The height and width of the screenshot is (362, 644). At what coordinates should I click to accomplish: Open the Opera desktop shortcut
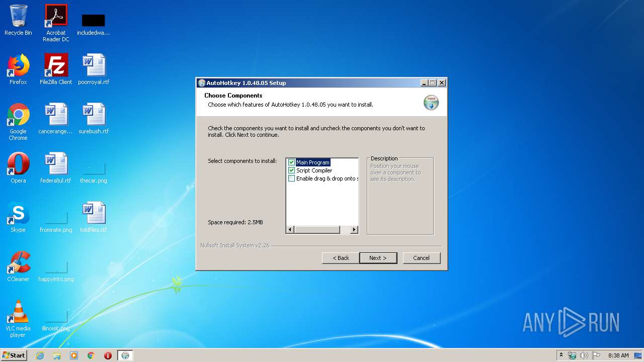pos(18,168)
